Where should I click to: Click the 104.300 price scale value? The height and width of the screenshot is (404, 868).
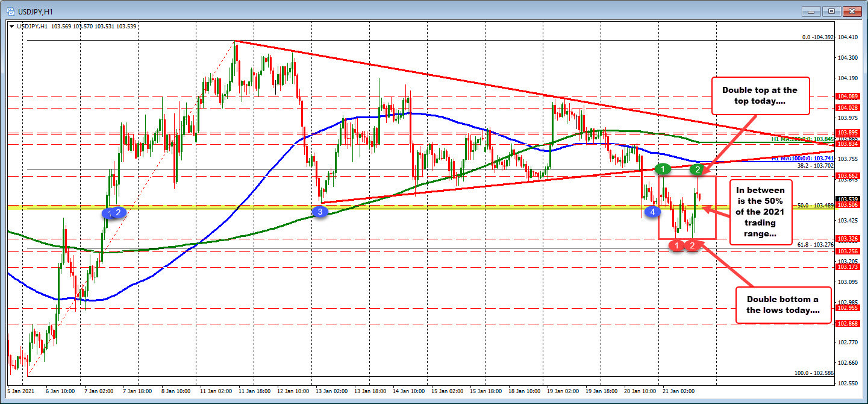point(848,57)
